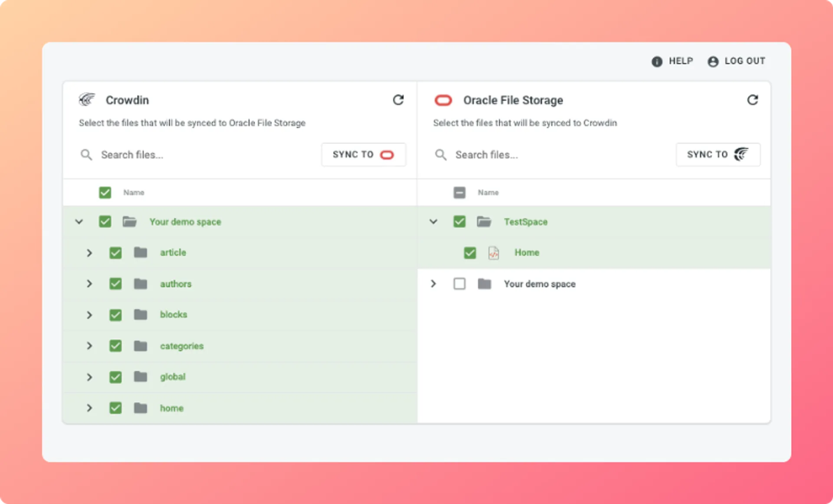Image resolution: width=833 pixels, height=504 pixels.
Task: Click the global folder icon
Action: coord(140,376)
